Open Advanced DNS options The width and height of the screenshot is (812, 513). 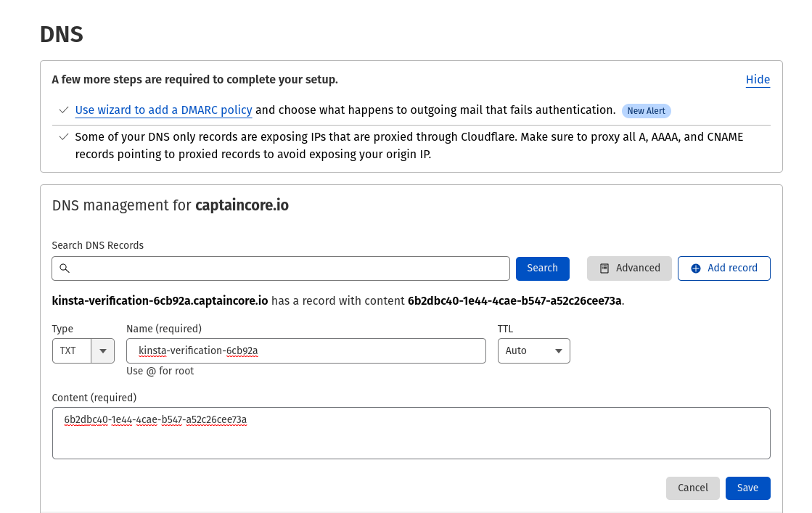pyautogui.click(x=629, y=268)
